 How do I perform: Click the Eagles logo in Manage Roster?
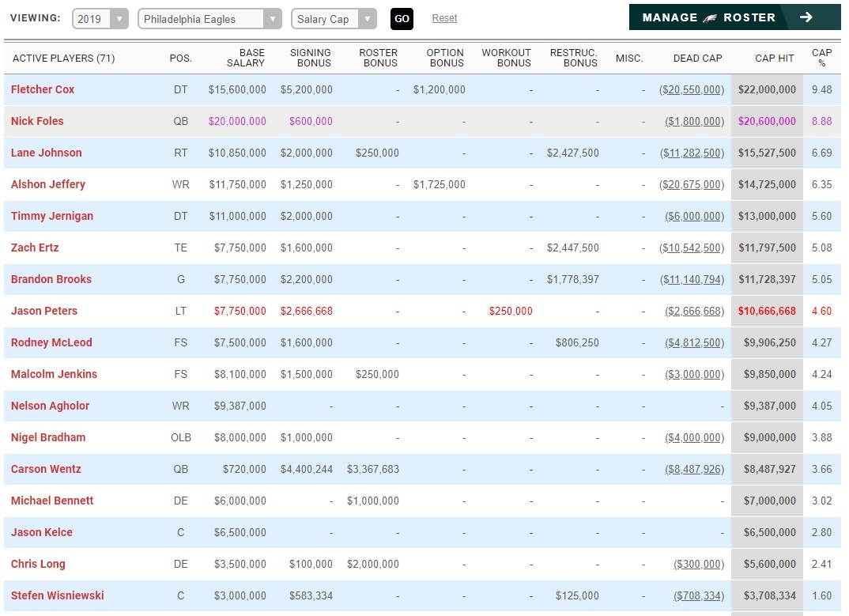[710, 18]
